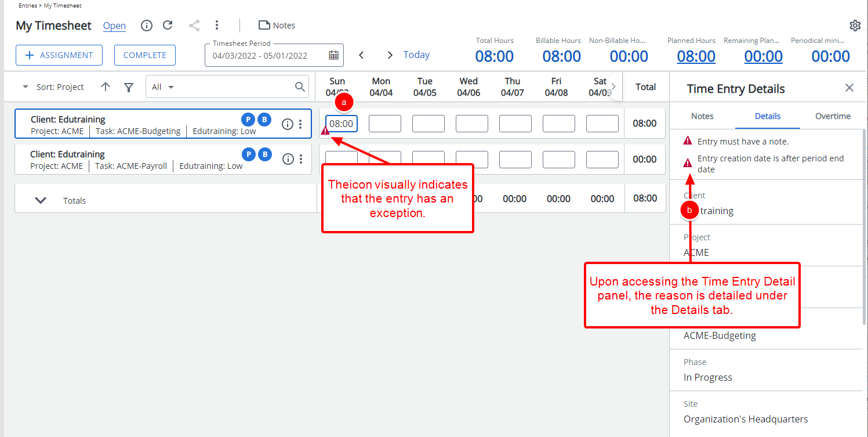Switch to the Notes tab in details panel
The height and width of the screenshot is (437, 868).
[702, 116]
